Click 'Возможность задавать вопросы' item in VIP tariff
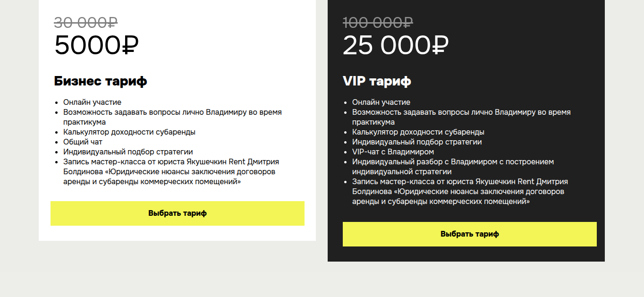Image resolution: width=644 pixels, height=297 pixels. (x=461, y=112)
